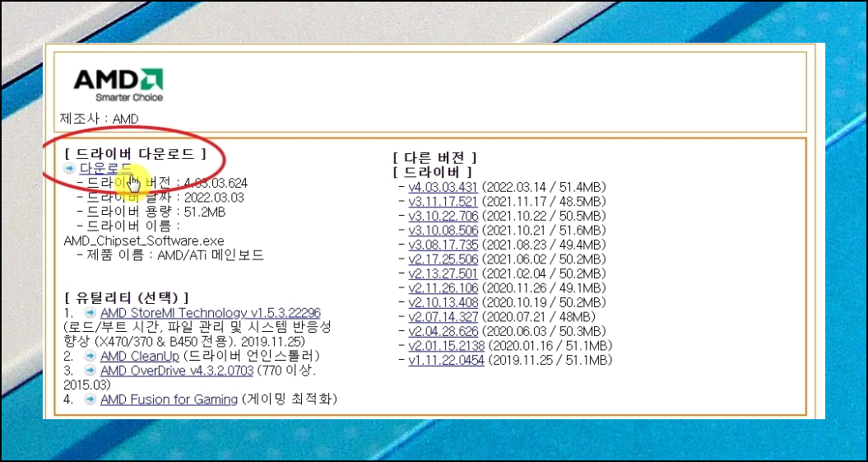Viewport: 868px width, 462px height.
Task: Click the (2020.07.21 / 48MB) text
Action: (539, 317)
